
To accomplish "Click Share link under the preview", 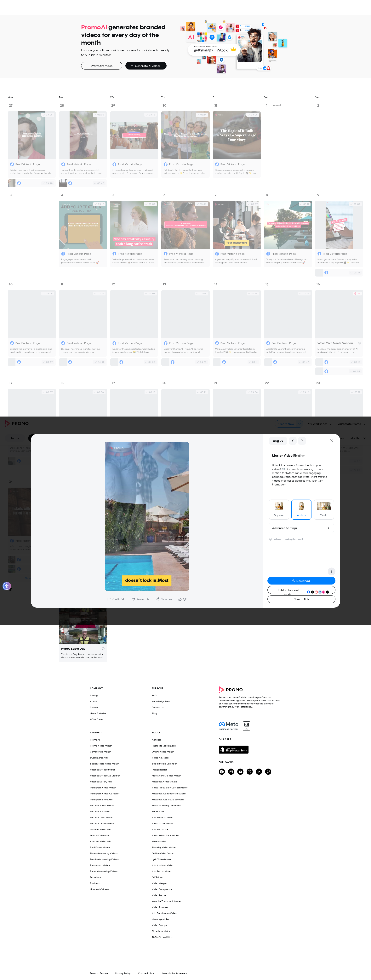I will click(x=164, y=599).
